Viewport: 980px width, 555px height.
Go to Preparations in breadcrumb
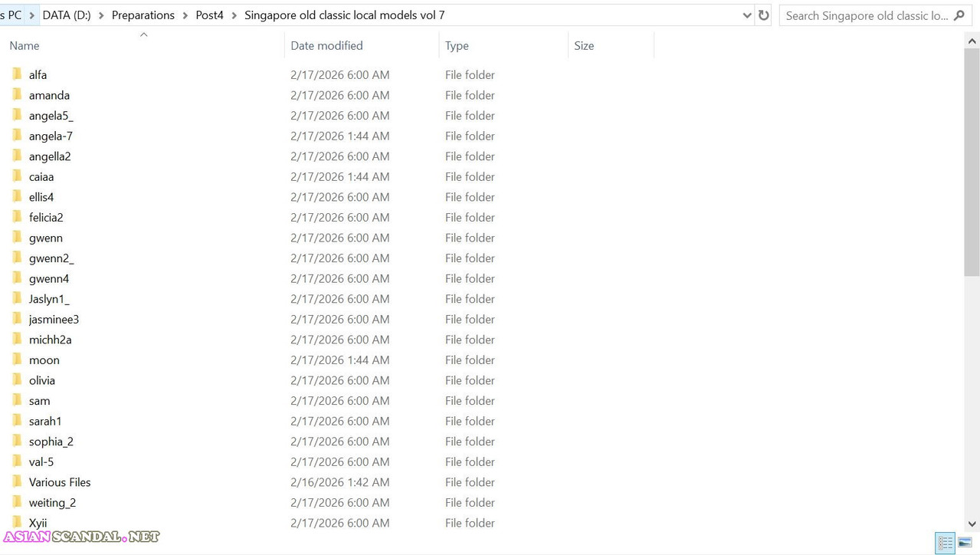point(143,15)
